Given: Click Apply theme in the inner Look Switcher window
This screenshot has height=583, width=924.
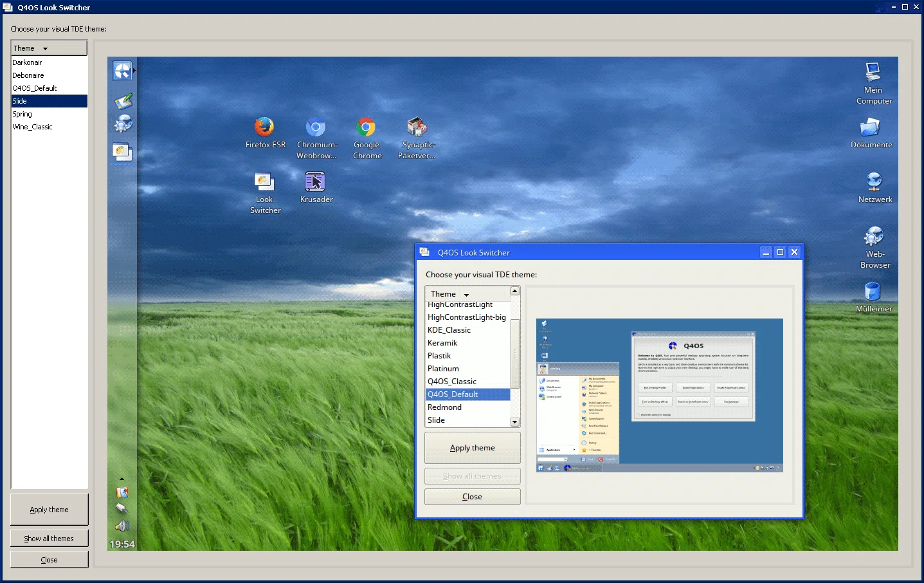Looking at the screenshot, I should click(473, 448).
